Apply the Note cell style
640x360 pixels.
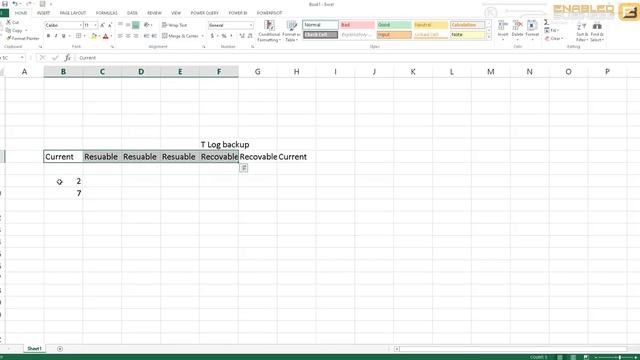click(x=467, y=35)
